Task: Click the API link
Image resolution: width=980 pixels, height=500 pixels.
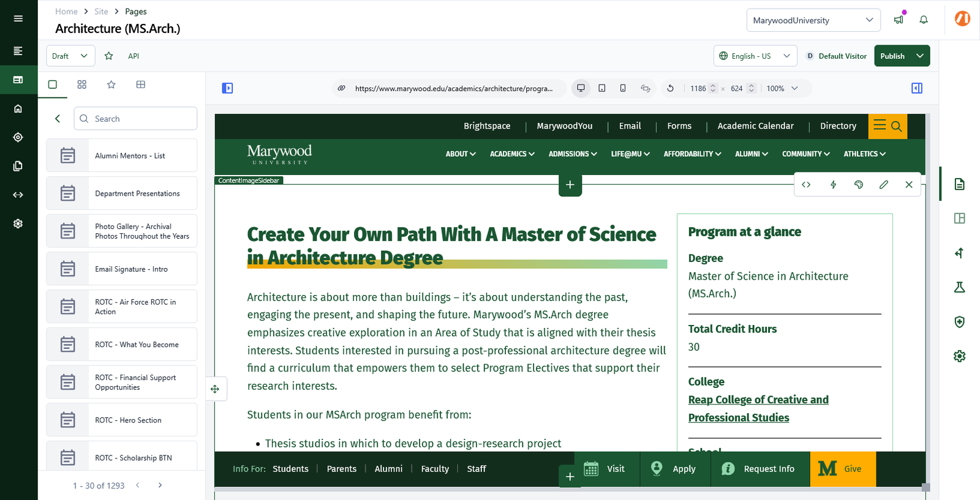Action: coord(134,56)
